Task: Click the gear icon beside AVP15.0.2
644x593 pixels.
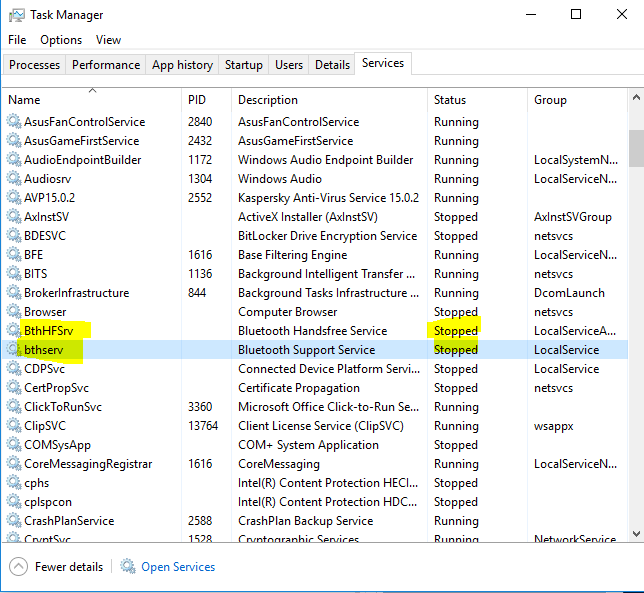Action: pos(14,197)
